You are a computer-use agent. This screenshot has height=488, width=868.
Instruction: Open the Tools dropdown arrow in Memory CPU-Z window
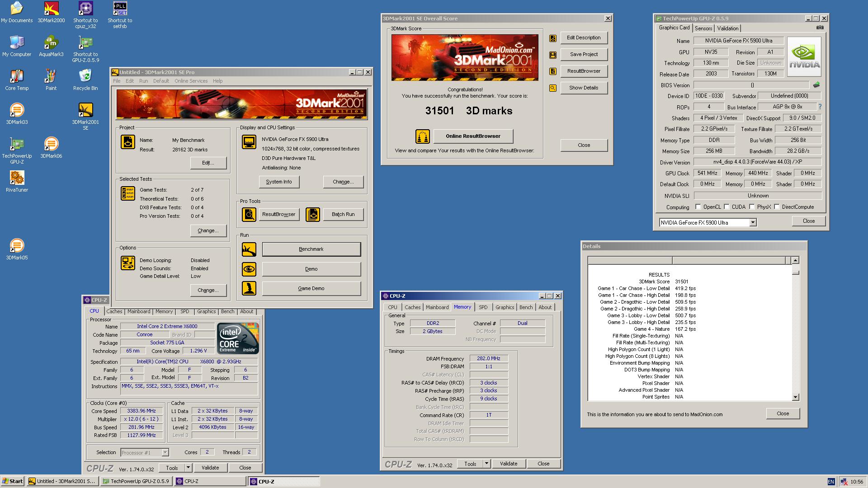point(486,464)
